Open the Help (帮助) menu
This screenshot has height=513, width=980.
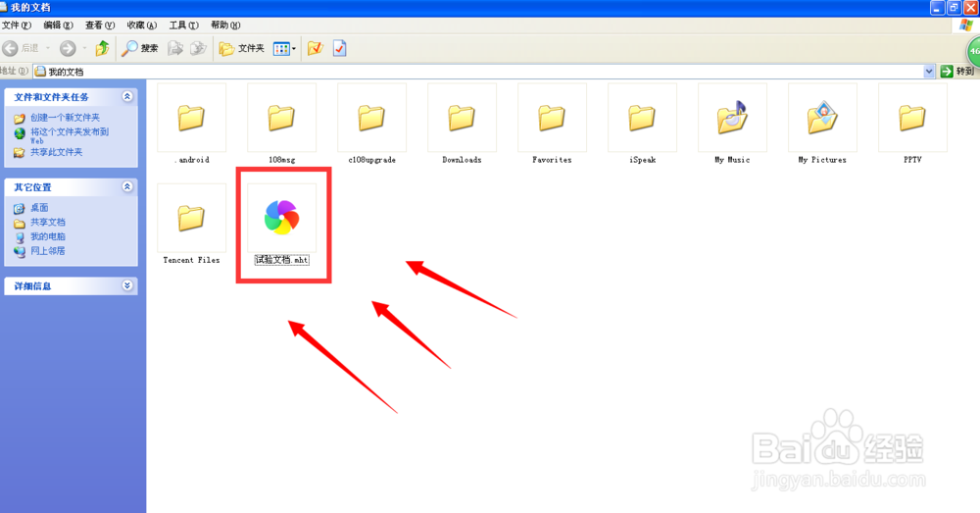pos(225,26)
